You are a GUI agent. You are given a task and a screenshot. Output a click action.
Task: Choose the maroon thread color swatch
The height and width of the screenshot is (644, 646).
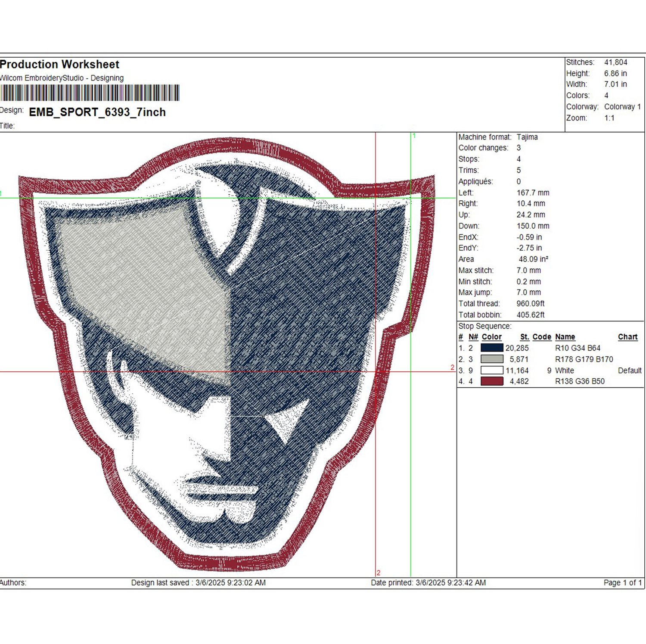click(492, 381)
